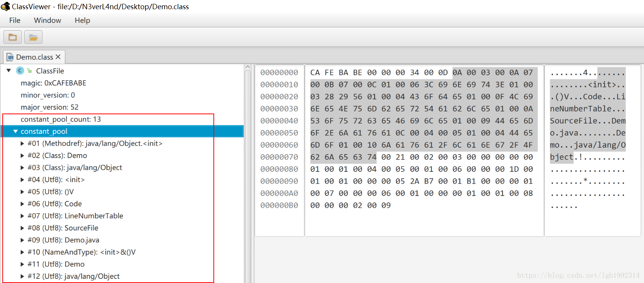644x283 pixels.
Task: Expand constant #08 Utf8 SourceFile
Action: 22,228
